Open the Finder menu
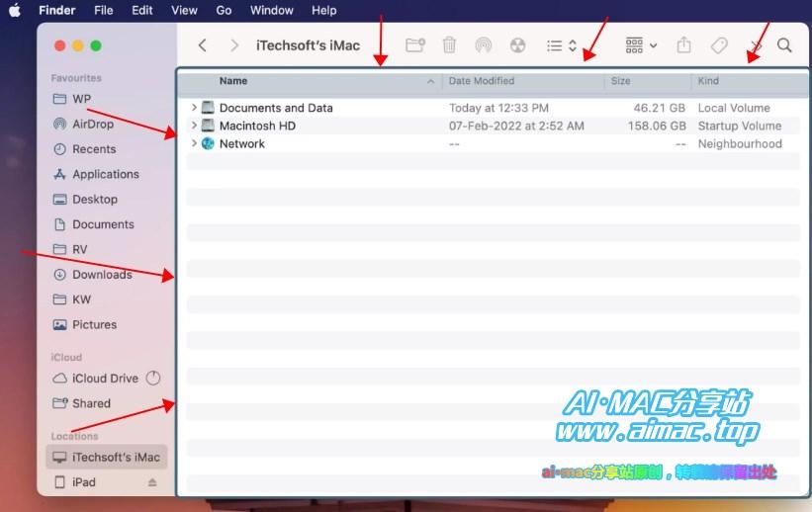 tap(57, 10)
